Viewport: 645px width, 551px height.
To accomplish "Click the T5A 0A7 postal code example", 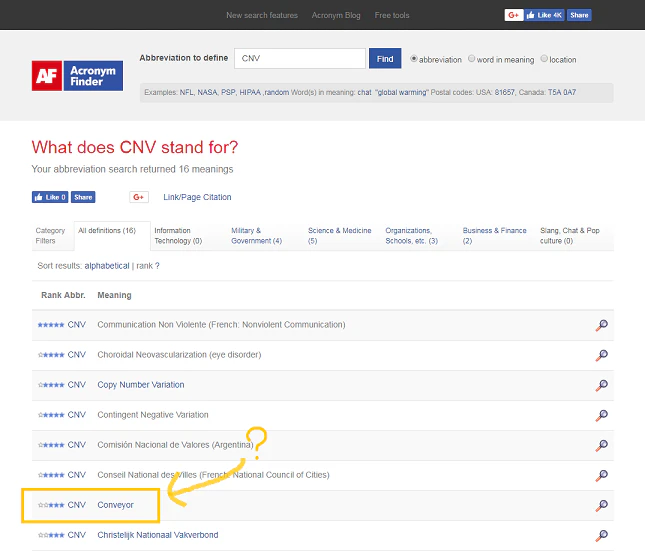I will coord(562,92).
